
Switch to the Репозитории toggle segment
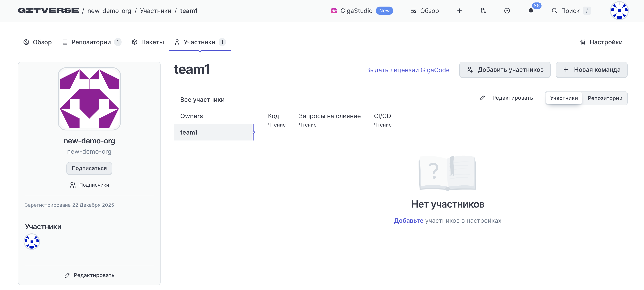click(x=605, y=98)
